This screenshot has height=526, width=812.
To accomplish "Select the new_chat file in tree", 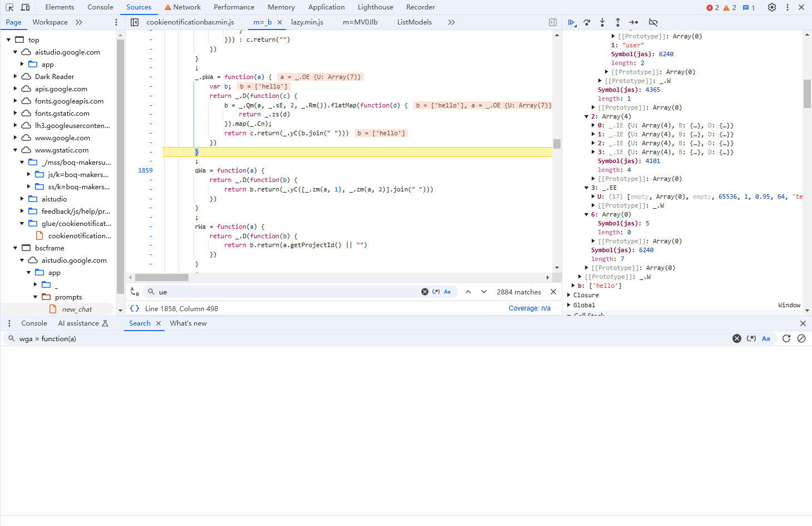I will [77, 309].
